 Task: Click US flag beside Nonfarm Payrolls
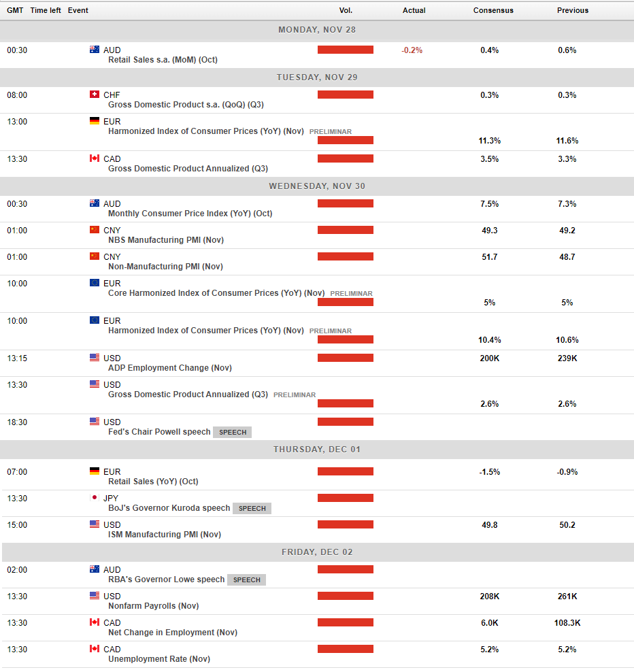click(95, 596)
